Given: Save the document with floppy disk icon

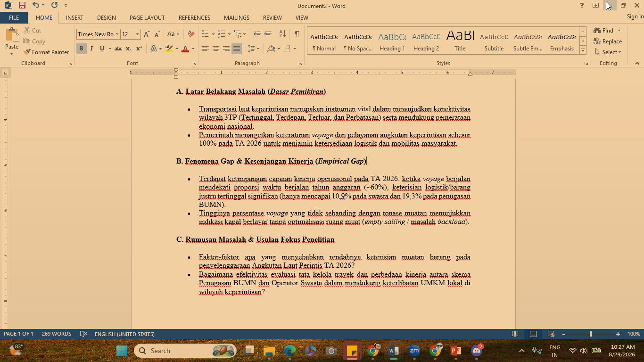Looking at the screenshot, I should click(22, 5).
